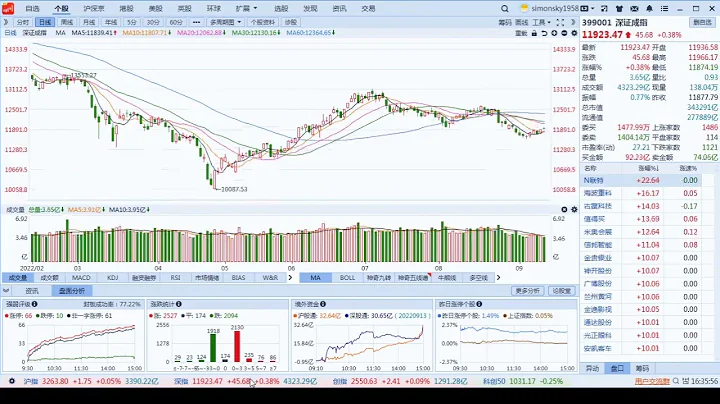Click the 重载 label above chart
Screen dimensions: 720x404
point(521,33)
